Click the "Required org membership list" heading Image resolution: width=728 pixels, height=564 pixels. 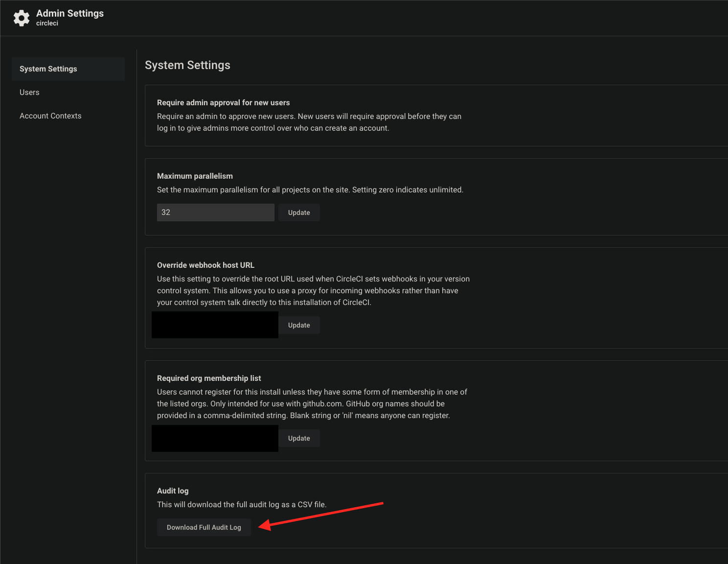click(x=209, y=378)
